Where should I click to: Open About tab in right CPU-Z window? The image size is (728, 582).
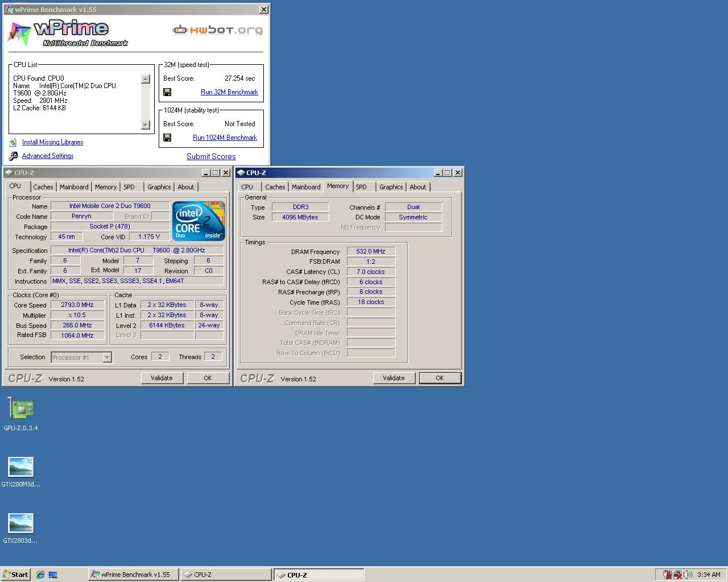tap(418, 187)
